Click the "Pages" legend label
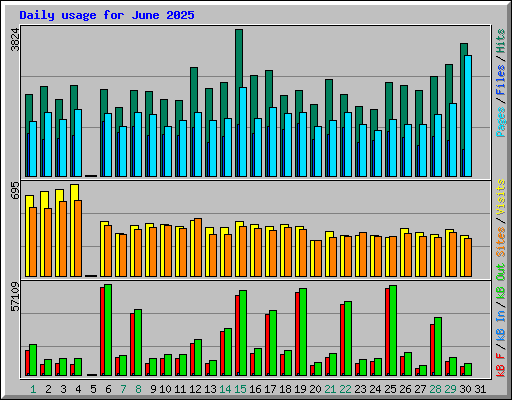The image size is (512, 400). click(x=501, y=122)
